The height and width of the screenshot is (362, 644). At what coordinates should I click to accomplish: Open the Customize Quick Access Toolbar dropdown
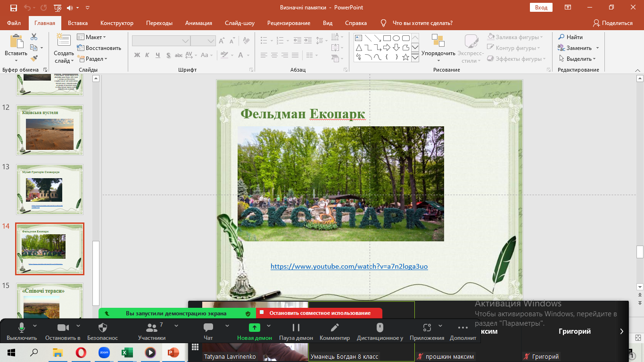pyautogui.click(x=88, y=8)
